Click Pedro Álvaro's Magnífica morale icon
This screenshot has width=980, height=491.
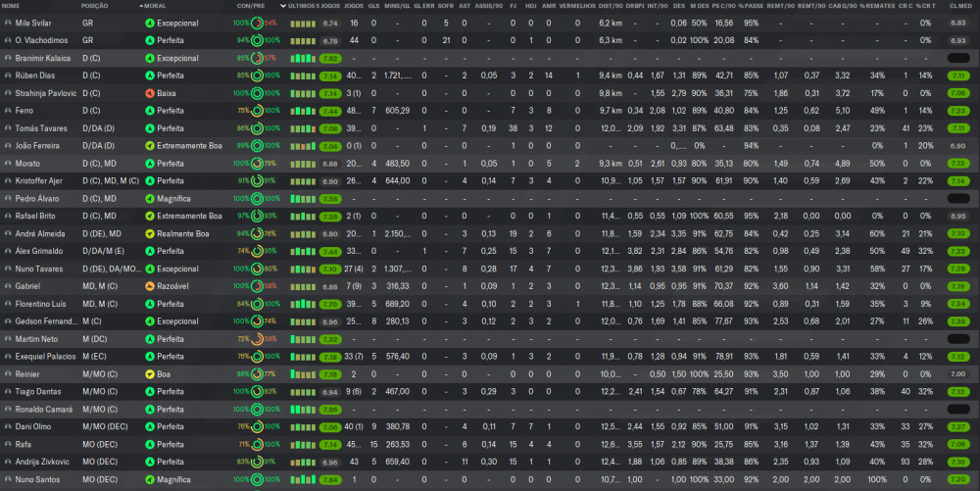[149, 199]
